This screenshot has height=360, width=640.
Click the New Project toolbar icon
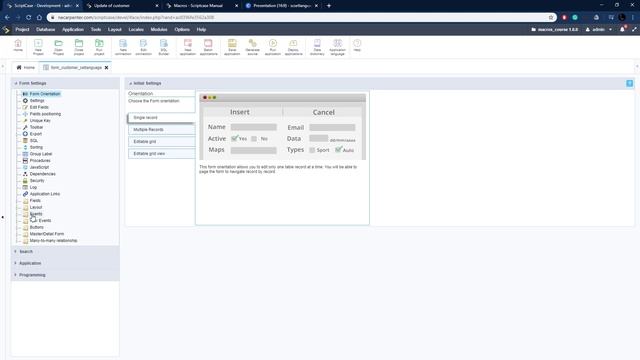tap(38, 47)
